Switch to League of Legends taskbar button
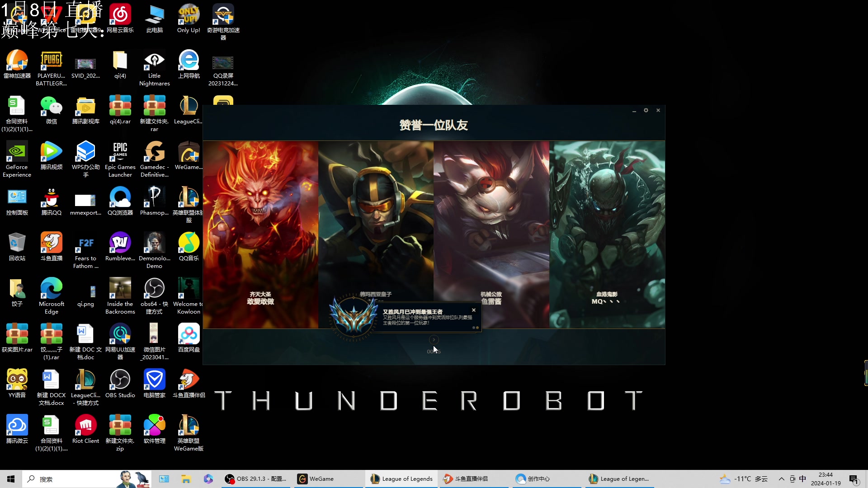Image resolution: width=868 pixels, height=488 pixels. 401,479
